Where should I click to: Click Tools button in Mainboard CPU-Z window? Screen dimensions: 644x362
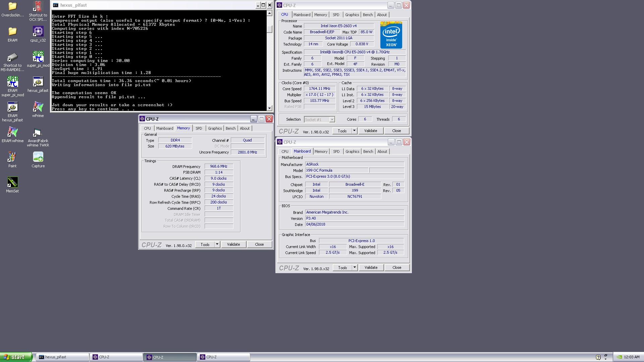342,267
